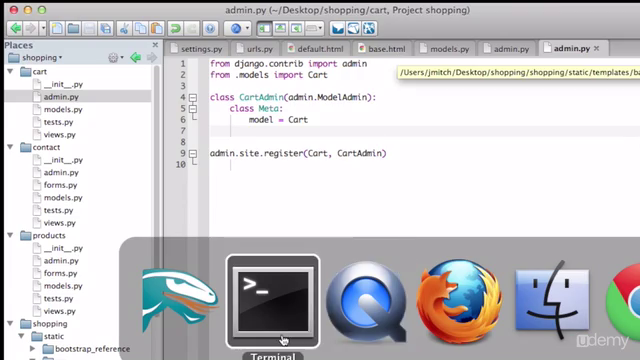Open the Places gear settings menu

click(116, 58)
